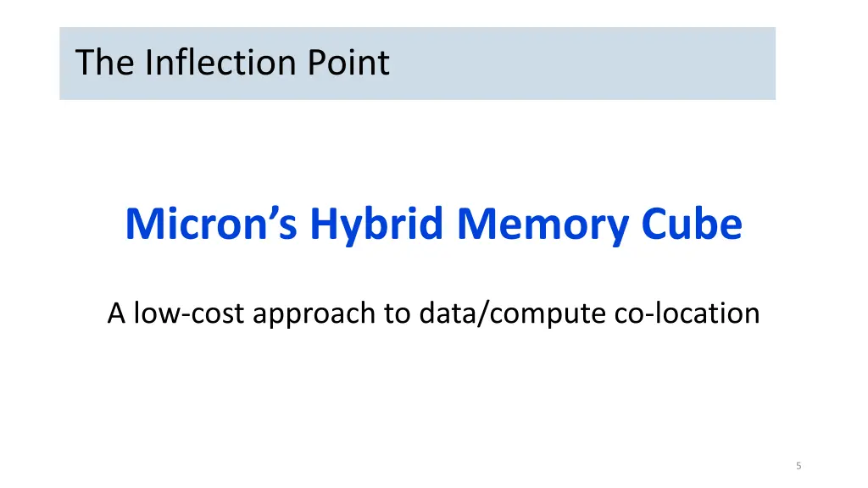Click the word "to" in the subtitle
Image resolution: width=868 pixels, height=488 pixels.
tap(397, 313)
